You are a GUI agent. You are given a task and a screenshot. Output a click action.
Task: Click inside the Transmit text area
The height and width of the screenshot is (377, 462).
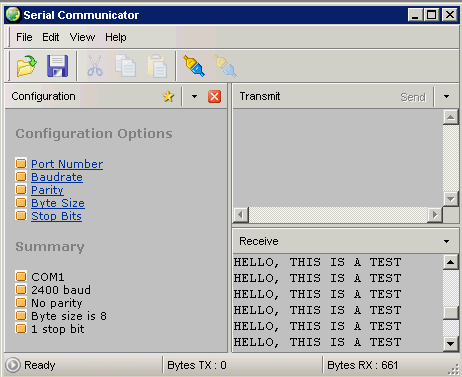coord(338,158)
